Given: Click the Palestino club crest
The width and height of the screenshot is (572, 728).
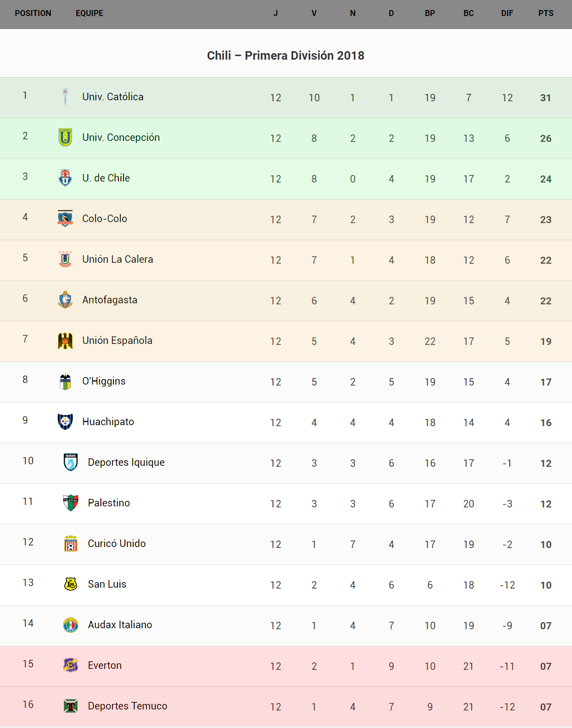Looking at the screenshot, I should click(x=71, y=503).
